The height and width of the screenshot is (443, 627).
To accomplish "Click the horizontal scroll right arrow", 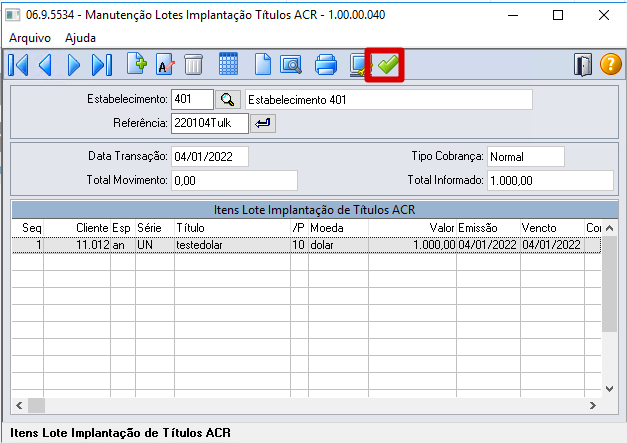I will (x=593, y=405).
